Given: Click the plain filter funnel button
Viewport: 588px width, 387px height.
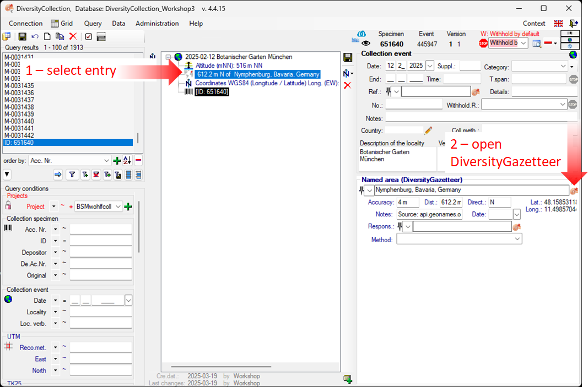Looking at the screenshot, I should [x=72, y=175].
